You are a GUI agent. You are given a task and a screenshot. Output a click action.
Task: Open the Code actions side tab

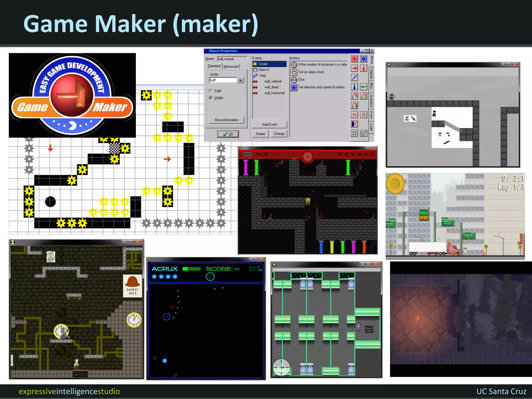371,127
